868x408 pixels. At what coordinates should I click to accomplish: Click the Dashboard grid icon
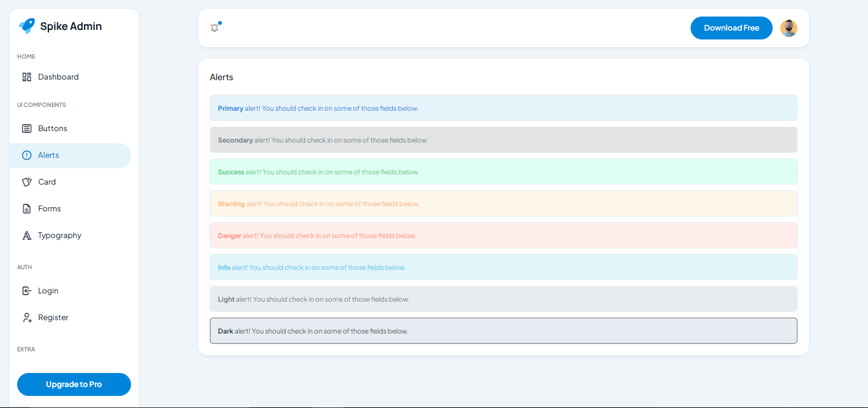(27, 77)
